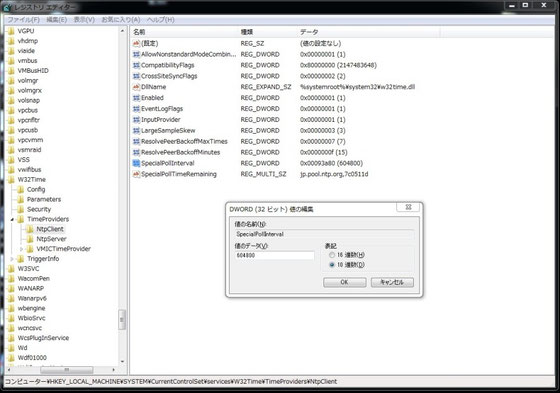Click the ResolvePeerBackoffMinutes DWORD icon
Viewport: 560px width, 393px height.
pos(136,153)
